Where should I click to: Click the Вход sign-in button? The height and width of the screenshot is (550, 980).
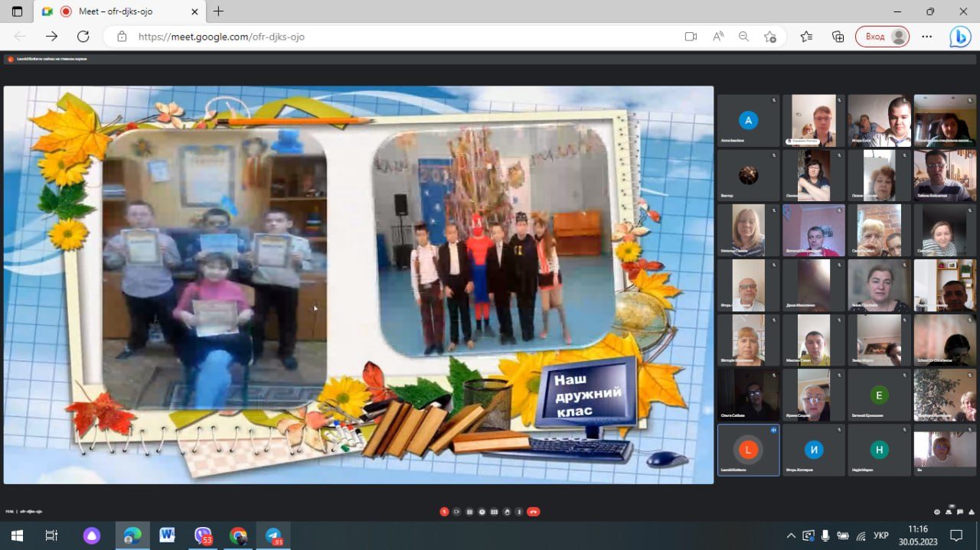click(x=883, y=36)
